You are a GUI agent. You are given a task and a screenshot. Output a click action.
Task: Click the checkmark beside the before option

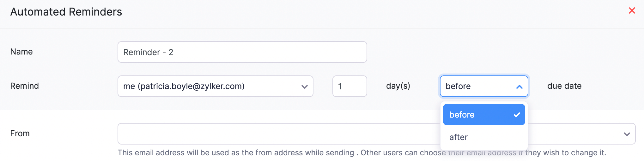pyautogui.click(x=517, y=115)
